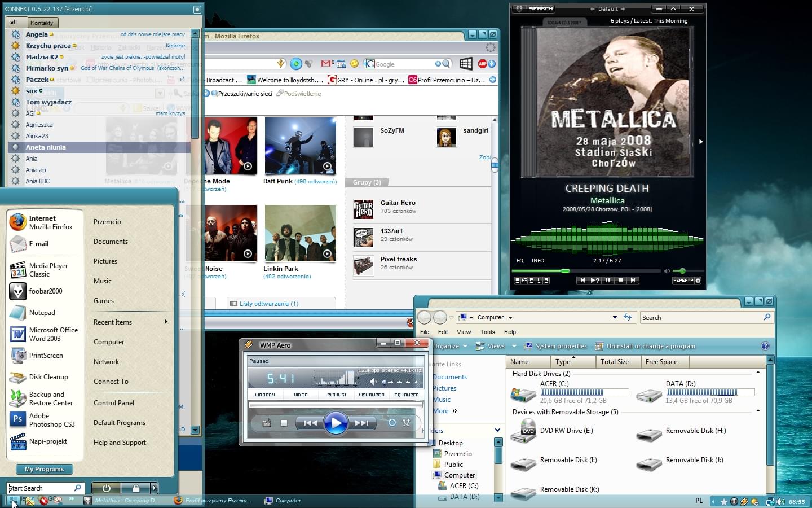
Task: Open the Tools menu in Explorer
Action: click(x=487, y=332)
